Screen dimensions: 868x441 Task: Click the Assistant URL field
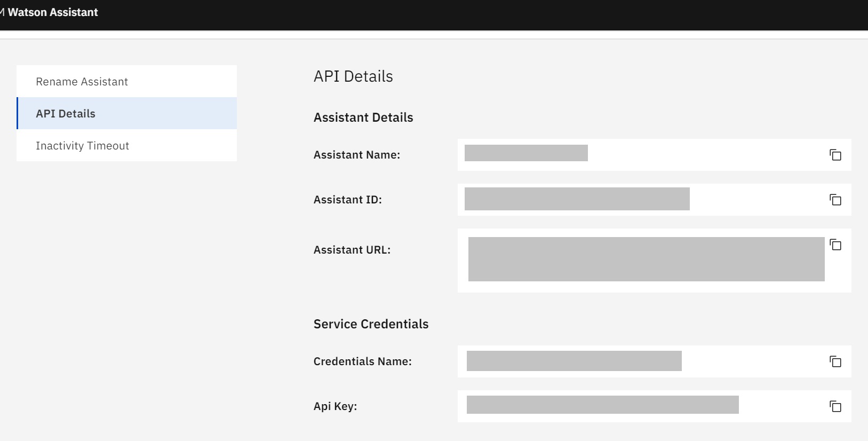654,261
